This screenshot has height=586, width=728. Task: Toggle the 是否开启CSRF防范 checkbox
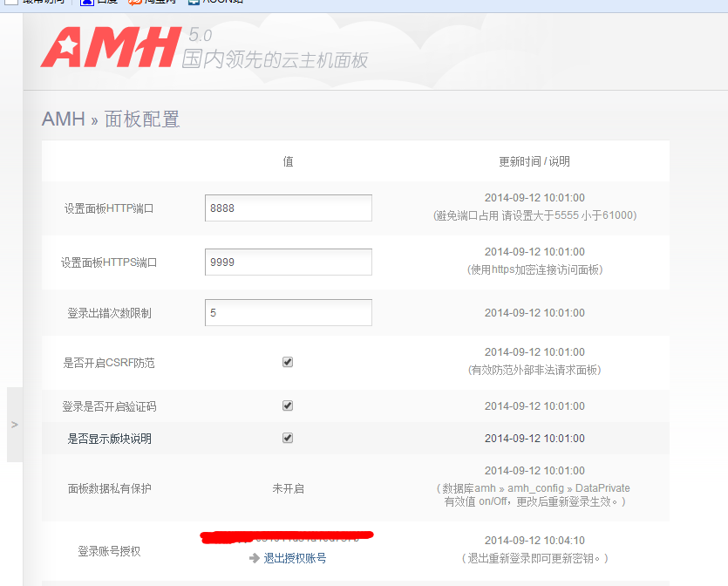tap(288, 362)
